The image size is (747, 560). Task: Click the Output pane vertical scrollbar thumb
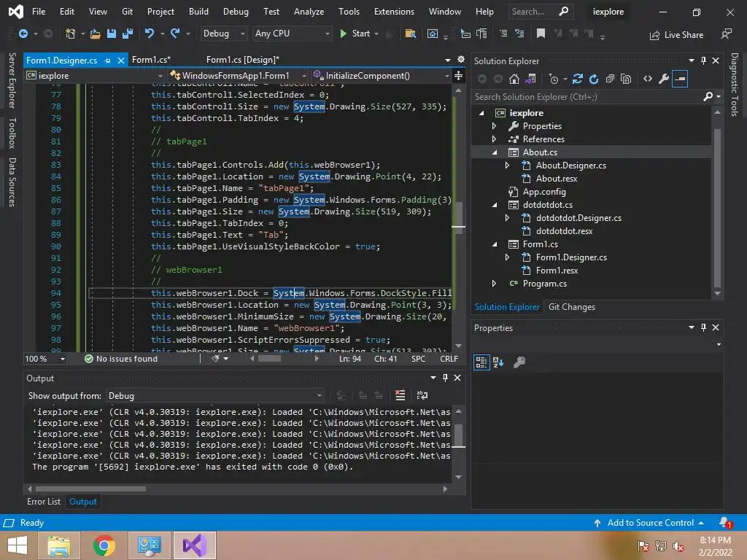click(x=458, y=435)
